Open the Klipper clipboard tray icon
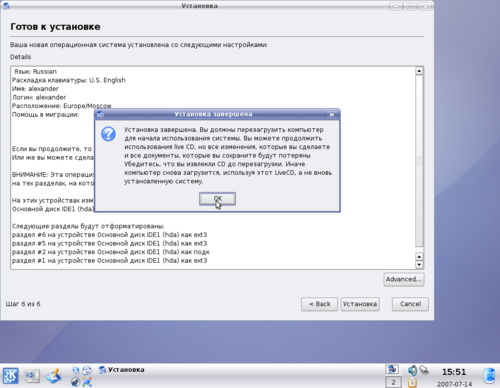 [412, 382]
